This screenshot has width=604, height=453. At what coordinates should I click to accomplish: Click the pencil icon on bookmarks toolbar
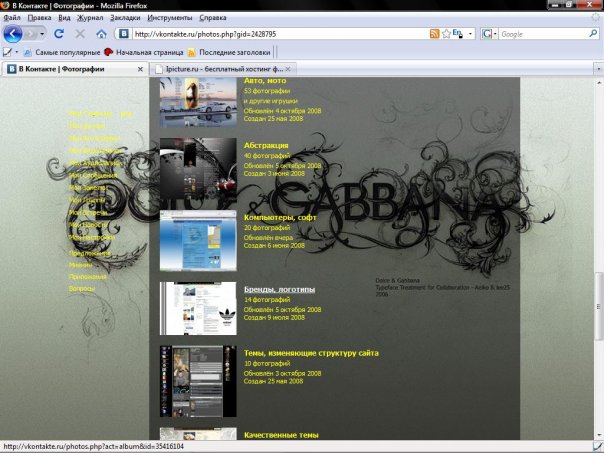coord(7,52)
